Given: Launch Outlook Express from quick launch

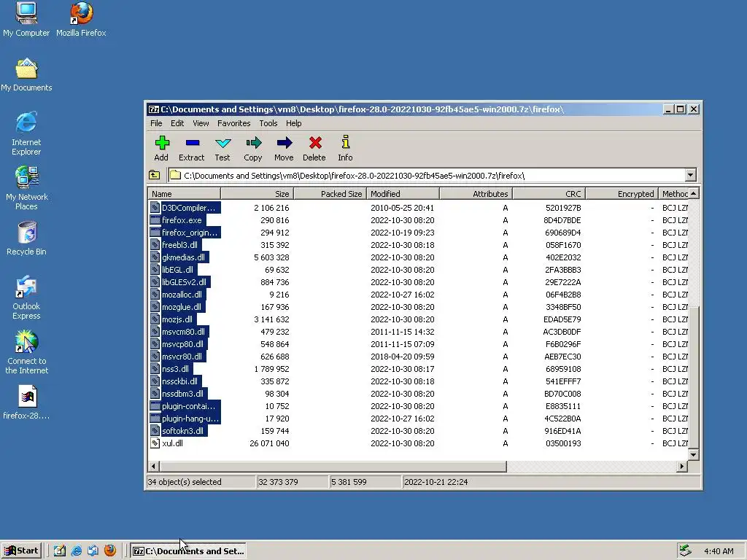Looking at the screenshot, I should pyautogui.click(x=93, y=551).
